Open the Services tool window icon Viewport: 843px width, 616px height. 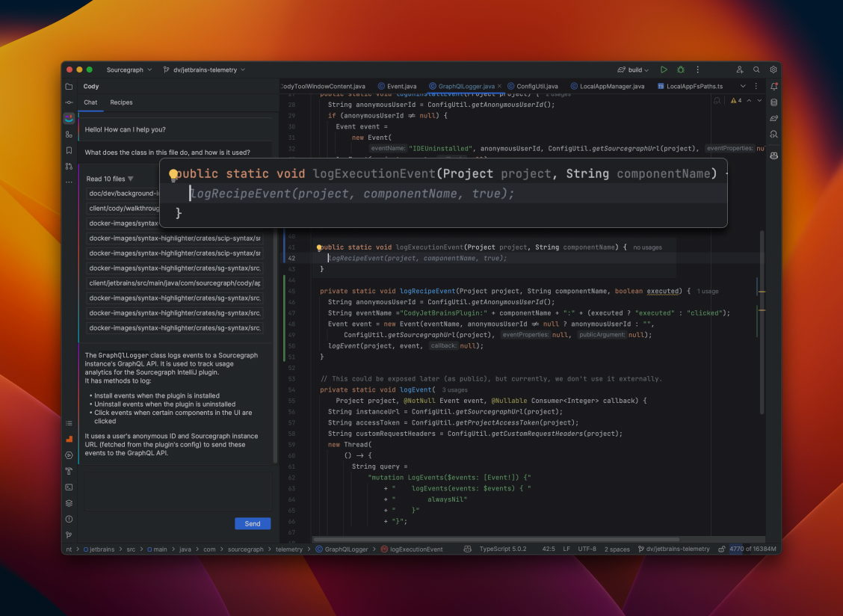[69, 455]
